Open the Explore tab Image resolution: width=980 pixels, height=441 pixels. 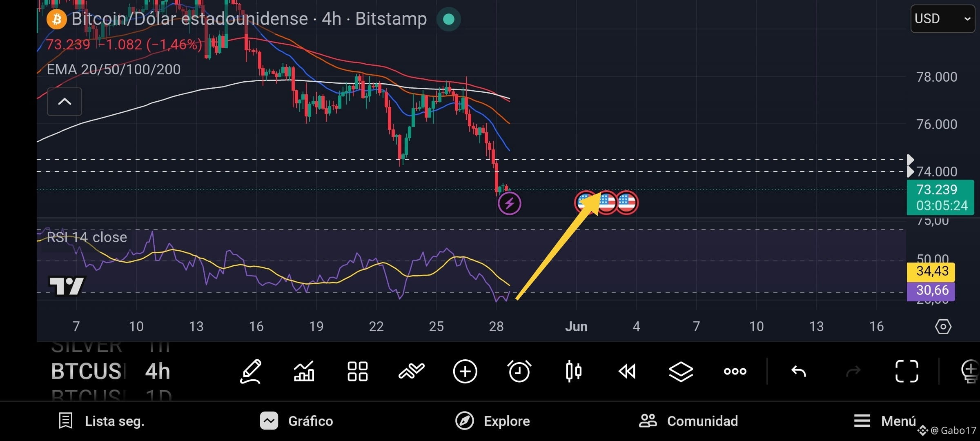492,421
